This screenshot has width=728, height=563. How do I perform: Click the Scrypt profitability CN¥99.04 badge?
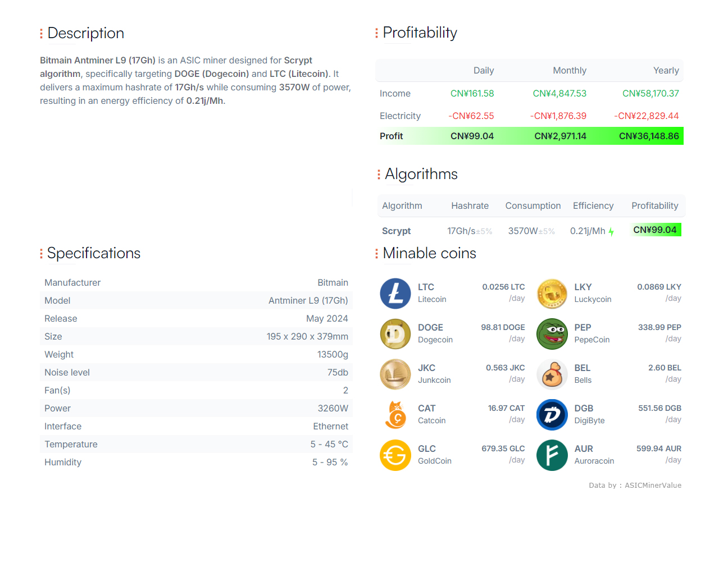(655, 230)
